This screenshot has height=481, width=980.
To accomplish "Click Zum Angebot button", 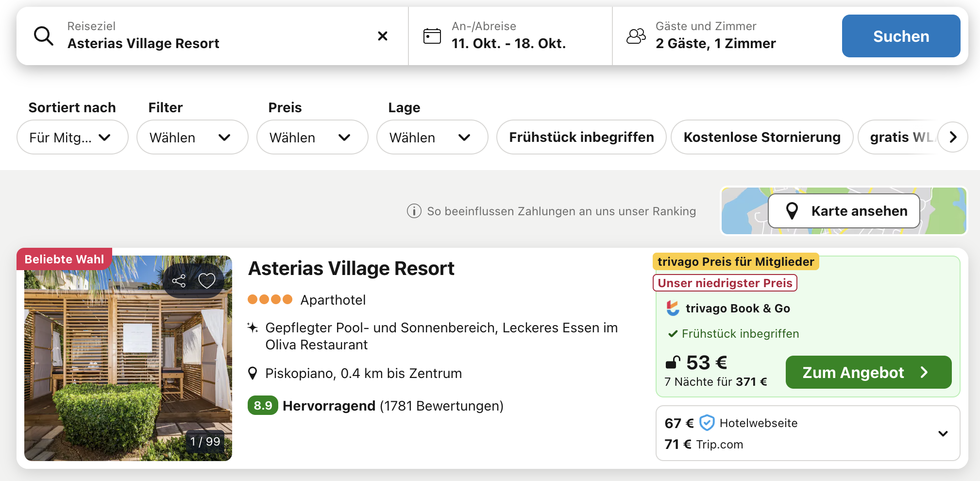I will (868, 372).
